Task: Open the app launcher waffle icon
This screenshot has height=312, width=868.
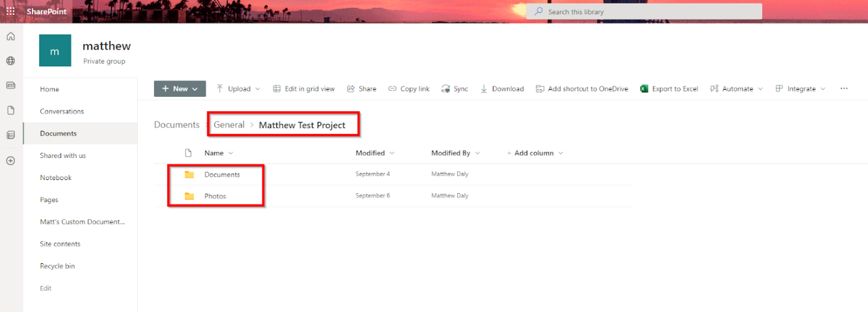Action: (10, 11)
